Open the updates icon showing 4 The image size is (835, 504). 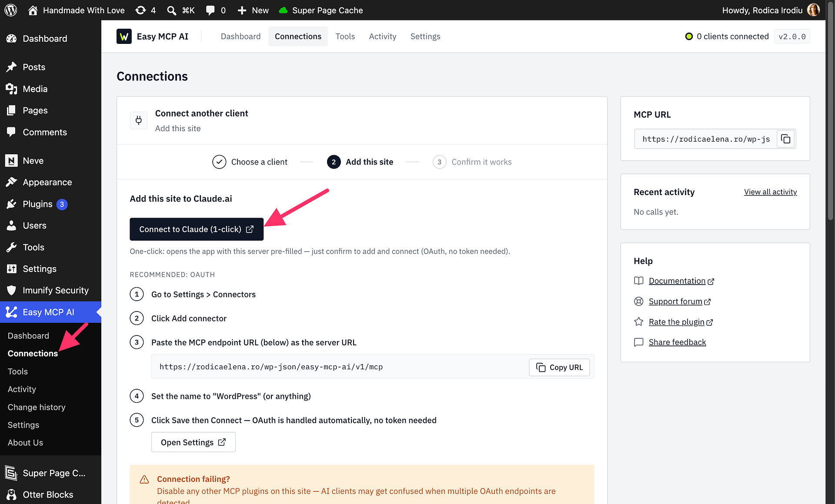click(145, 10)
